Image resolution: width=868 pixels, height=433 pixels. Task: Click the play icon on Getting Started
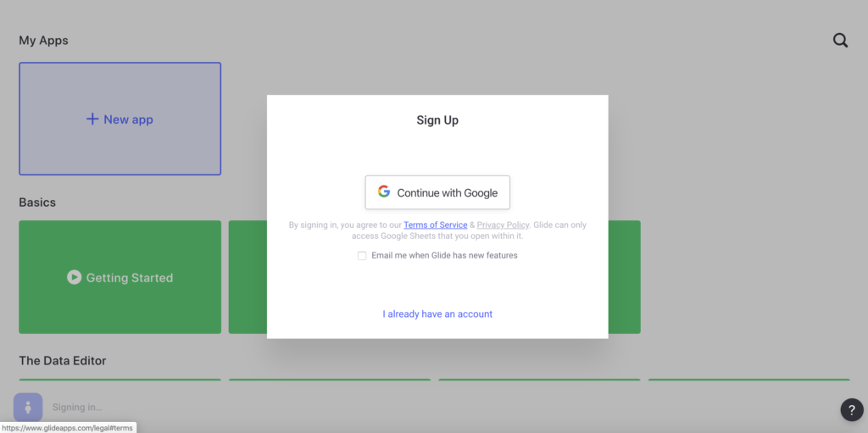coord(75,277)
